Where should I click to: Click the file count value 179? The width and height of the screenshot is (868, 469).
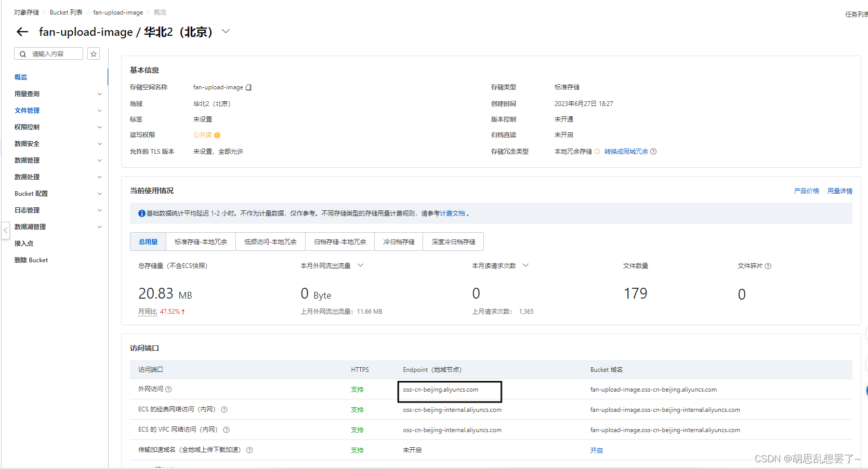(636, 293)
